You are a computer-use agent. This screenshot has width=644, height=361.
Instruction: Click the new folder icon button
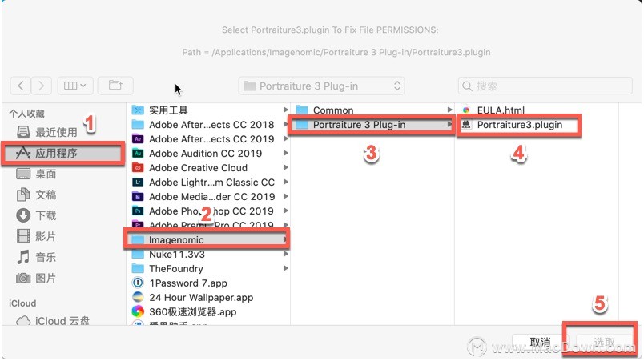[115, 86]
